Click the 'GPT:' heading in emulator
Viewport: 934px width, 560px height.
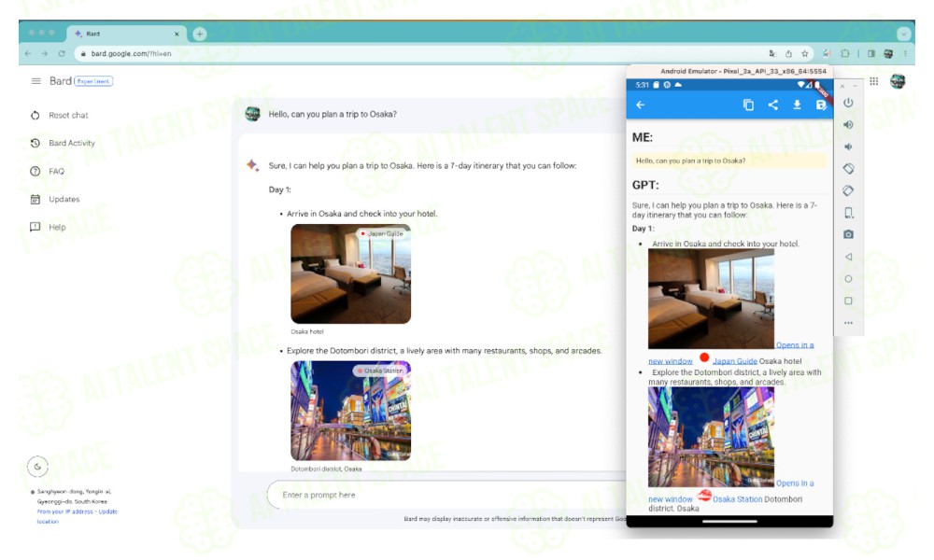[x=645, y=185]
